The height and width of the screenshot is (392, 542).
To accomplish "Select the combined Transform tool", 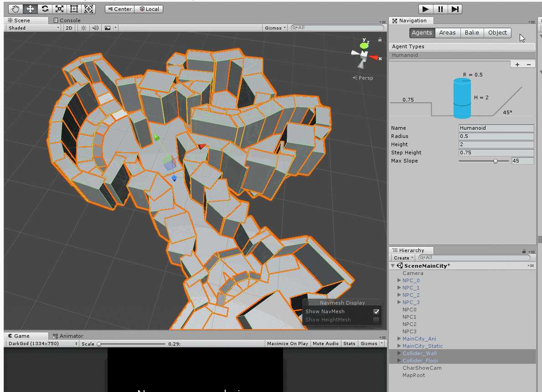I will pyautogui.click(x=88, y=9).
